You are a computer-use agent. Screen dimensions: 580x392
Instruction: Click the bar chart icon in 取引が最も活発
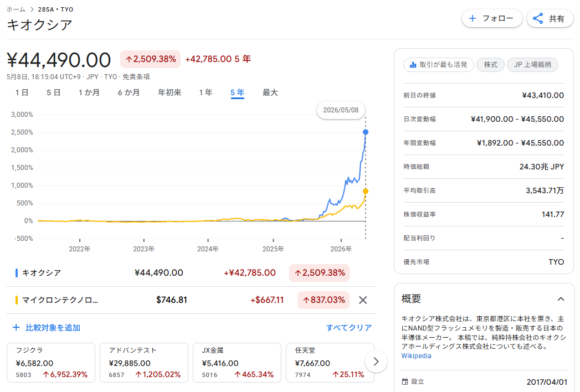pyautogui.click(x=413, y=65)
